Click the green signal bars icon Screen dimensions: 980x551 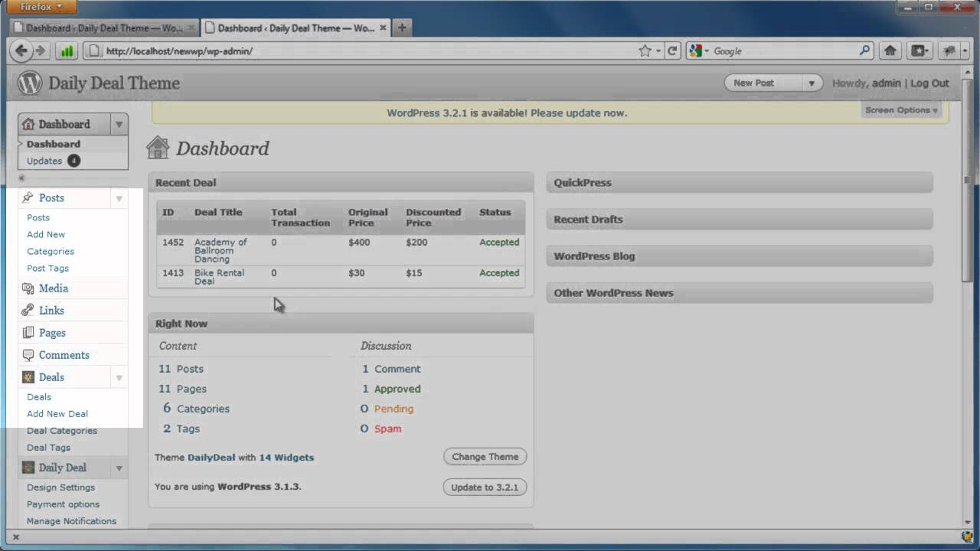pyautogui.click(x=67, y=51)
